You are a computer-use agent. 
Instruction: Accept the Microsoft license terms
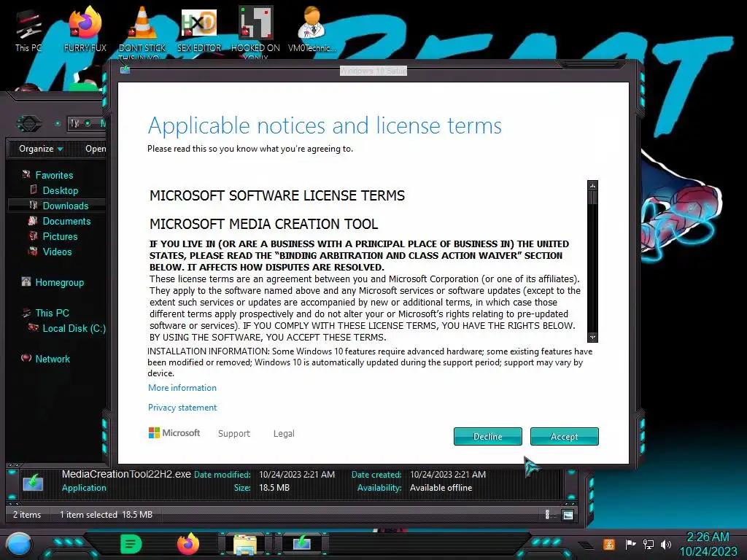(564, 436)
